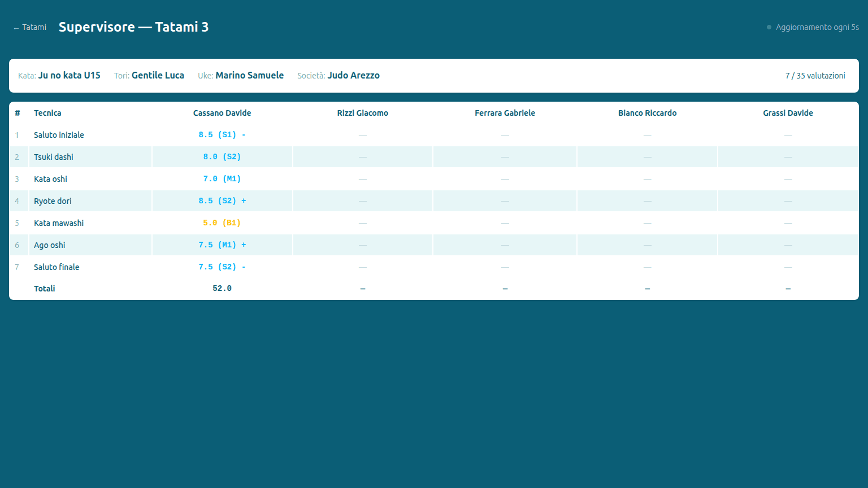This screenshot has height=488, width=868.
Task: Open the 8.5 (S2) + Ryote dori score
Action: pyautogui.click(x=222, y=201)
